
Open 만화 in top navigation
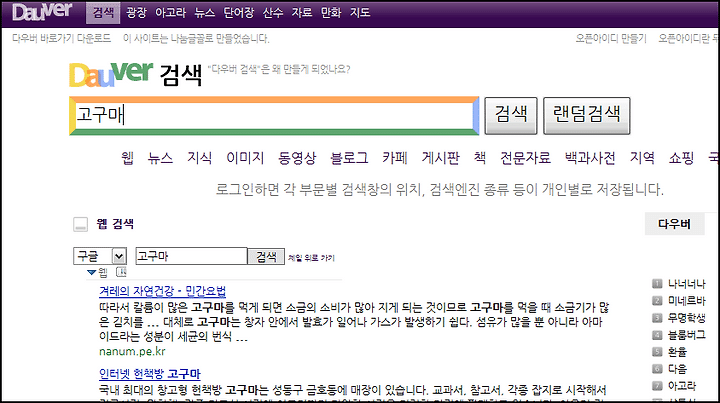pos(331,12)
